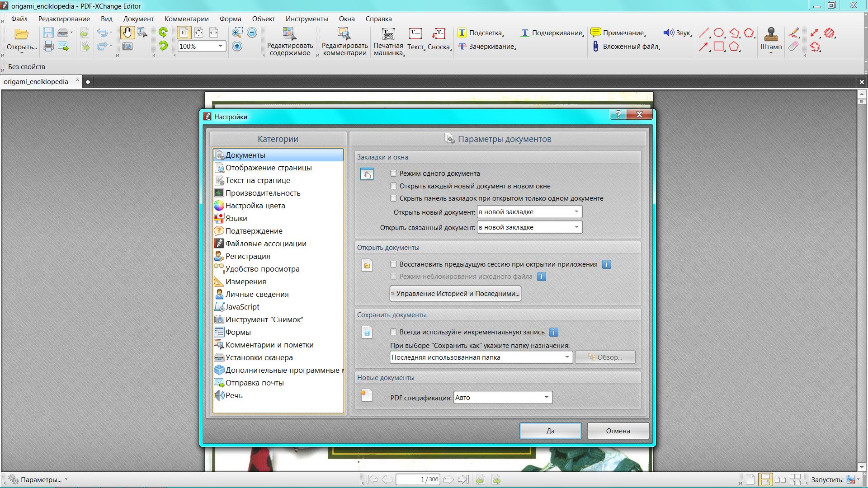This screenshot has height=488, width=868.
Task: Toggle open each new document in new window
Action: tap(393, 186)
